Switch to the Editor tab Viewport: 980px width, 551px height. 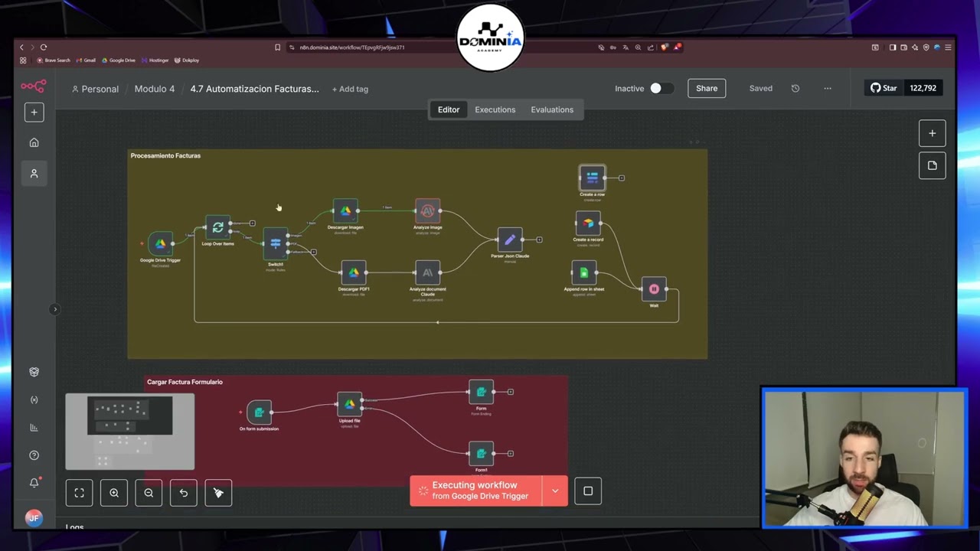pos(449,109)
